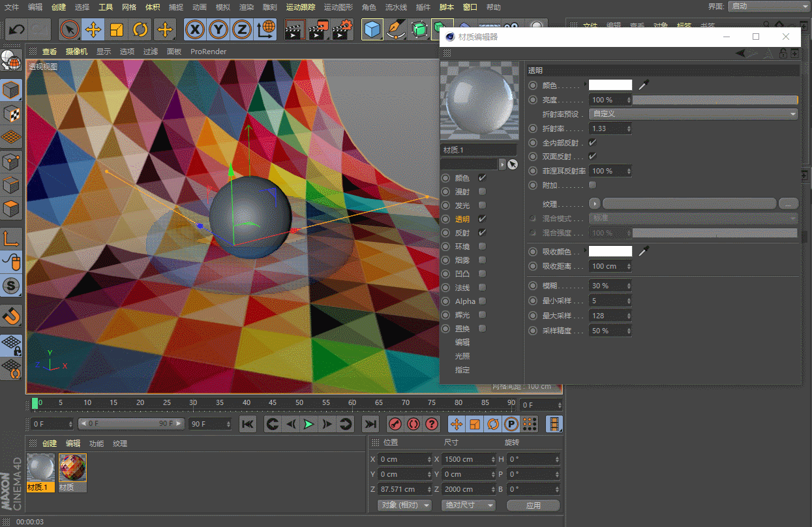Add a Cube primitive object

tap(372, 29)
